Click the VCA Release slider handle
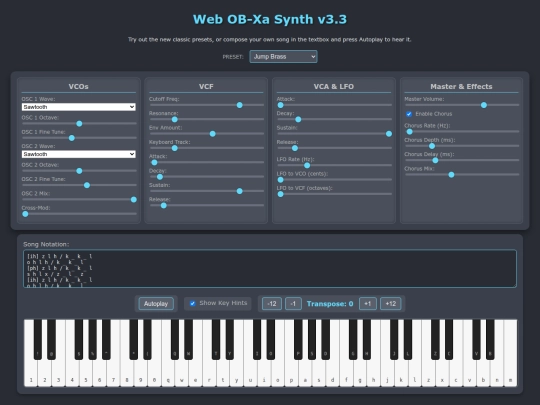This screenshot has width=540, height=405. [x=295, y=148]
